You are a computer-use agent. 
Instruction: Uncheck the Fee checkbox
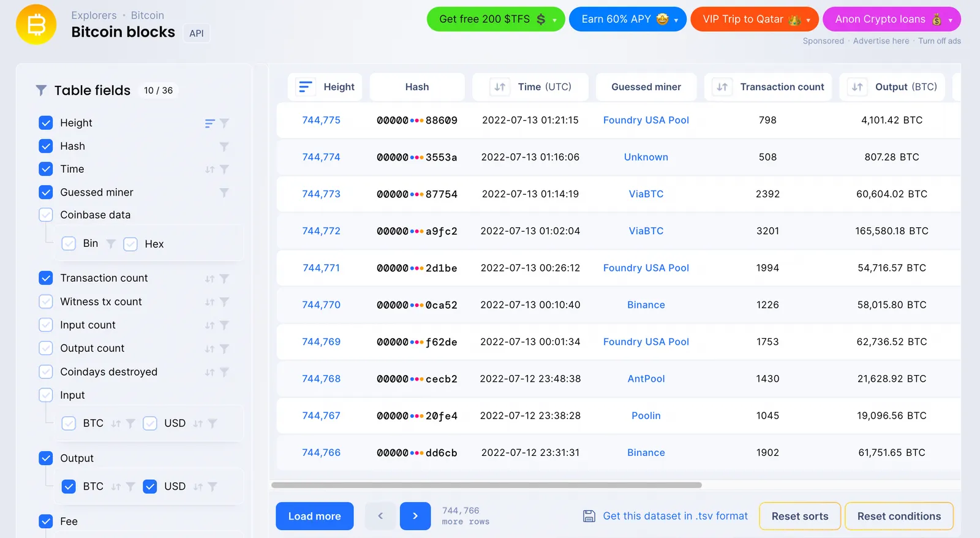tap(46, 521)
